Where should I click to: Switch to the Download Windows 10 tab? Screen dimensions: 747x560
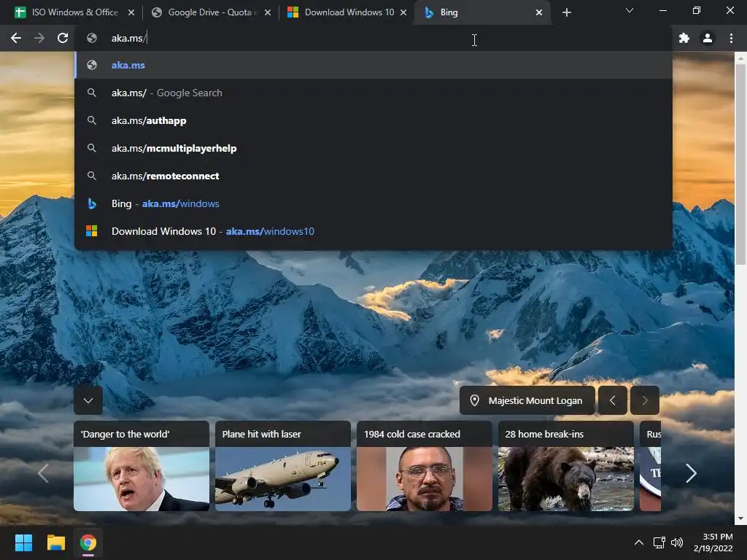pos(347,12)
